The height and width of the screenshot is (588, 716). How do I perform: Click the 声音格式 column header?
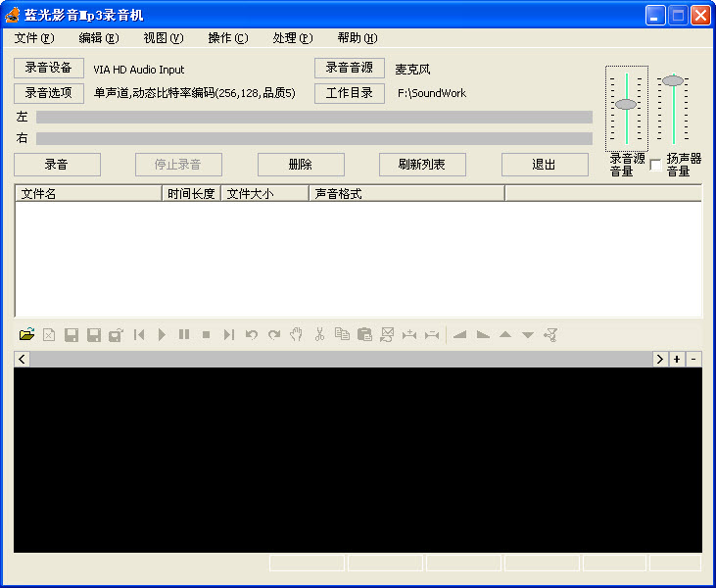click(406, 194)
